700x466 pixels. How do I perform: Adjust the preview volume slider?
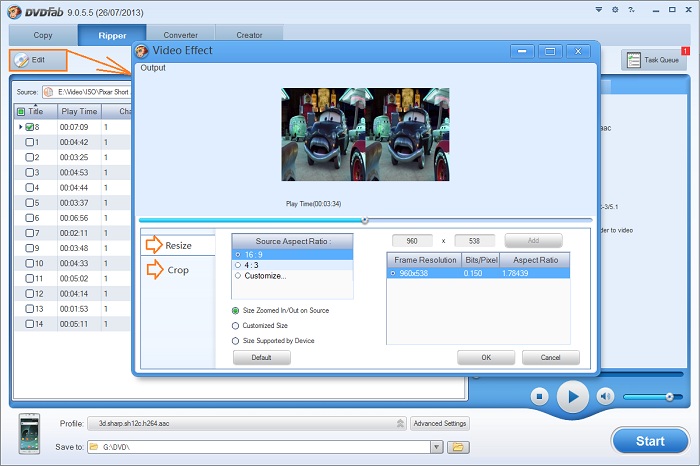(x=653, y=396)
